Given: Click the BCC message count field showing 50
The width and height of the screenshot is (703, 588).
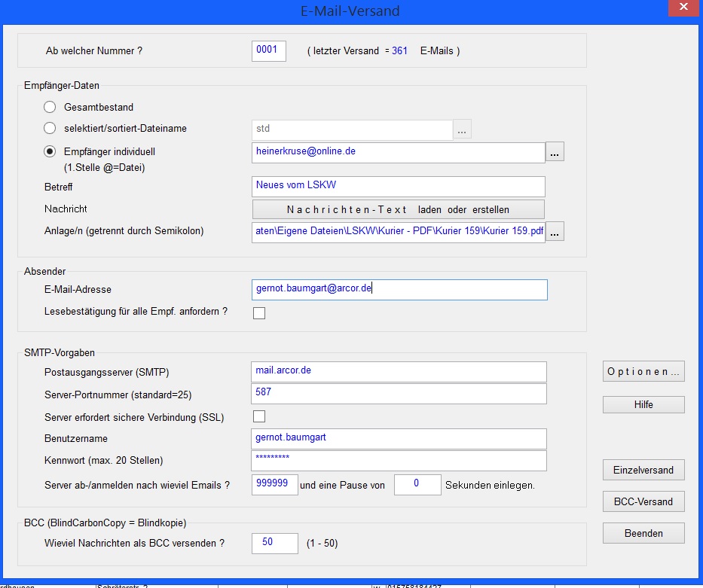Looking at the screenshot, I should tap(269, 542).
